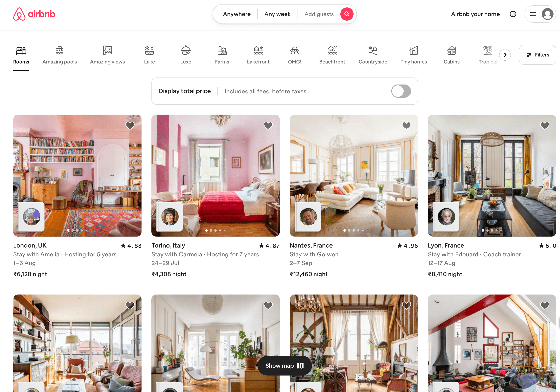Open Filters panel button

pyautogui.click(x=538, y=54)
